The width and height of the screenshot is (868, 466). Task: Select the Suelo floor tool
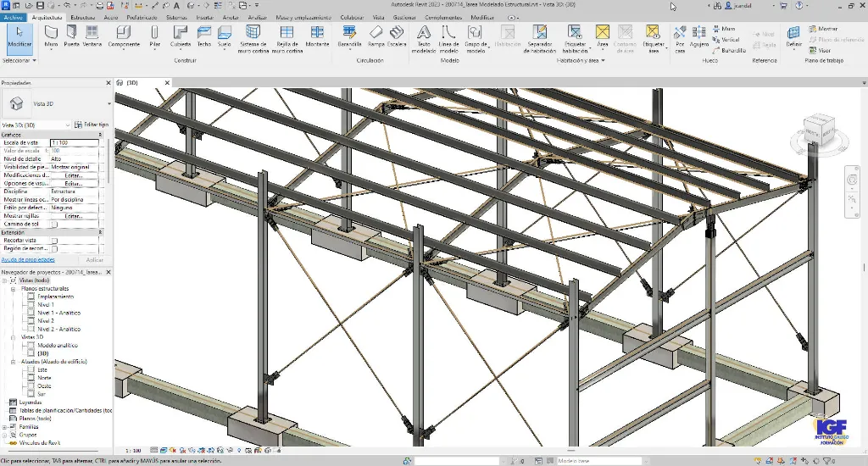click(x=224, y=36)
